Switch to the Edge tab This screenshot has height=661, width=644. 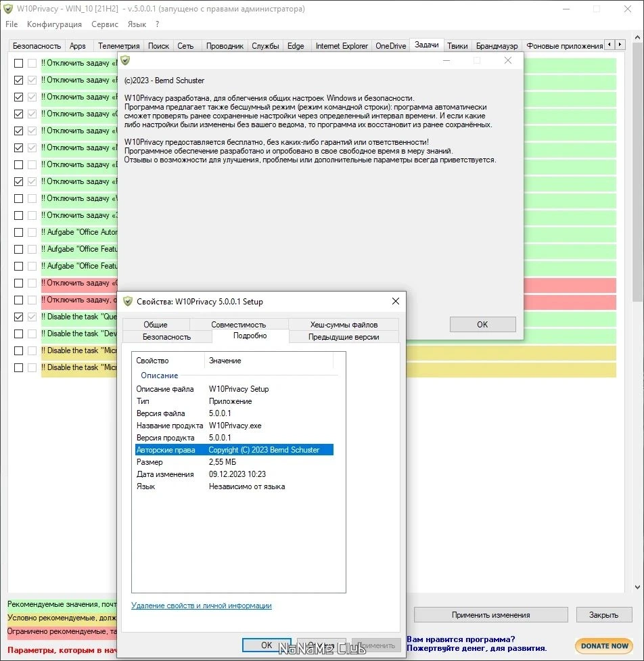pos(296,46)
